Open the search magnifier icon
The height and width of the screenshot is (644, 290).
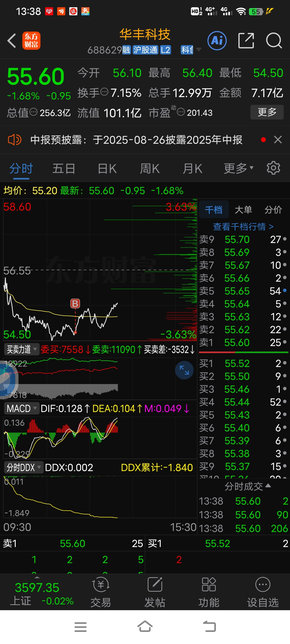274,41
